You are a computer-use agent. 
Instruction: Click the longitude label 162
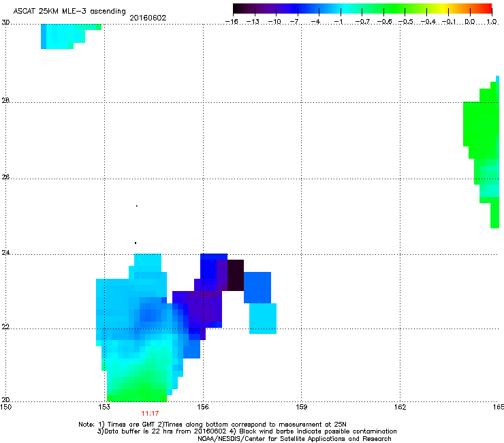[x=400, y=407]
